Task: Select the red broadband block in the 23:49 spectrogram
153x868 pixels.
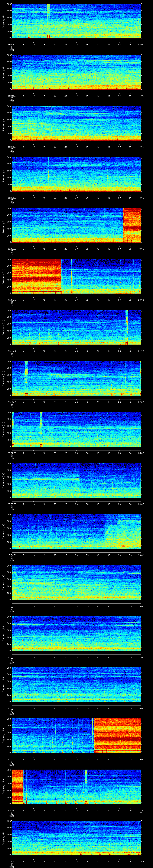Action: [37, 276]
